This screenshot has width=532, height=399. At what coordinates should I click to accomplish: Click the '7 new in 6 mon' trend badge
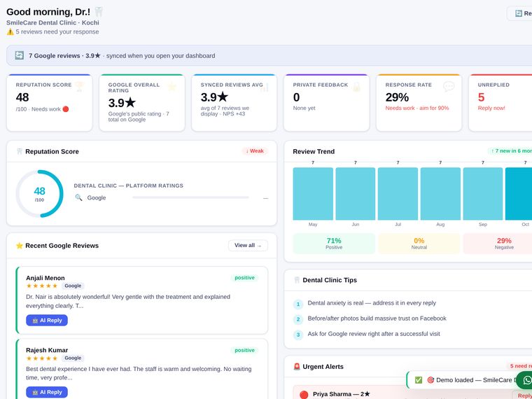pos(510,151)
